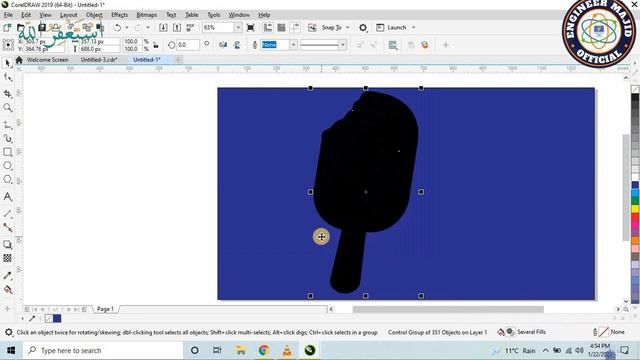Click the rotation angle field

click(x=188, y=45)
